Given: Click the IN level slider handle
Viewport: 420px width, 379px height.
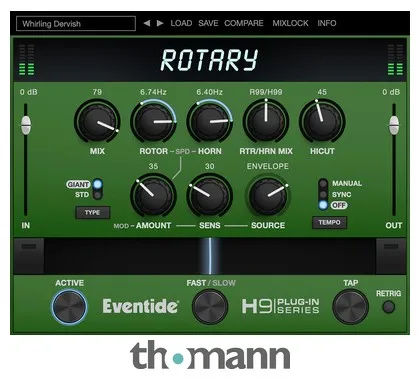Looking at the screenshot, I should (x=26, y=125).
